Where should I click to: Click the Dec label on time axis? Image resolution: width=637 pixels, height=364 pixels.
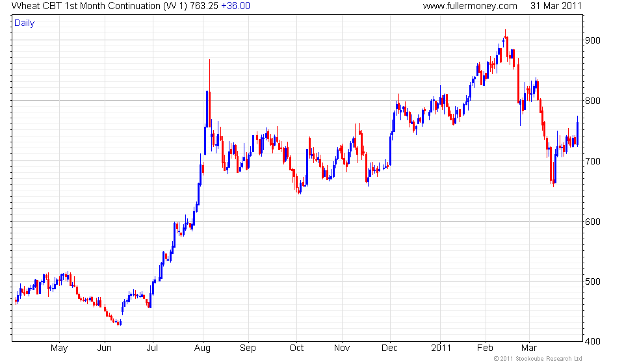point(389,348)
